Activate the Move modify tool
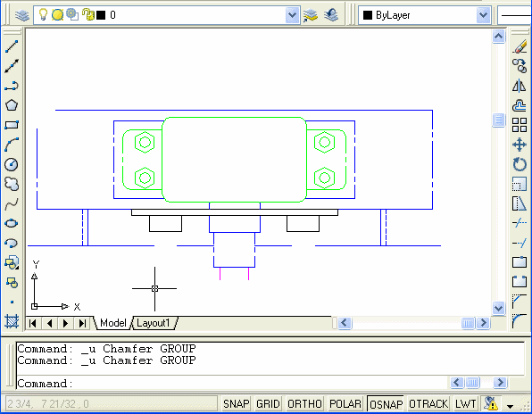The height and width of the screenshot is (414, 532). (x=520, y=145)
